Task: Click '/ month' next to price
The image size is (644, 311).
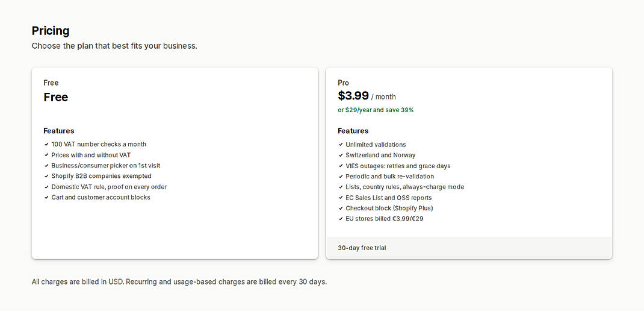Action: (x=383, y=97)
